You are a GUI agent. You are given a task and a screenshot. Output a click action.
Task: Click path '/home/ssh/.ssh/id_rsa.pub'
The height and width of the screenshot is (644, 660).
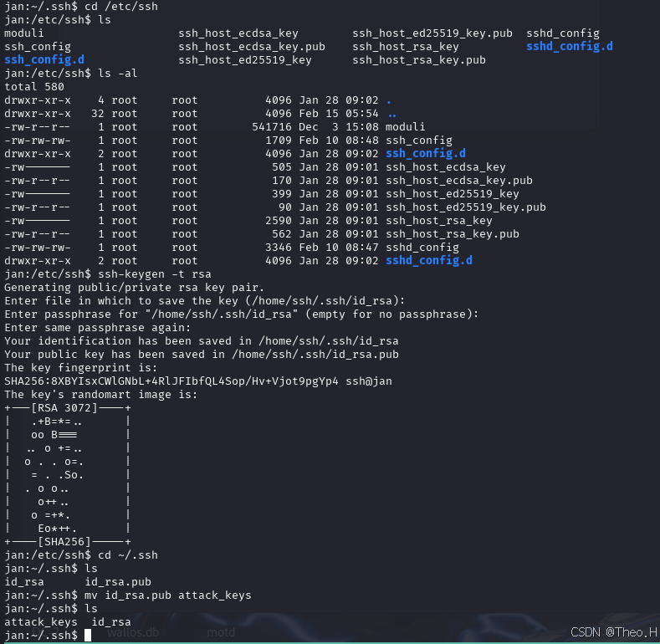pyautogui.click(x=315, y=355)
